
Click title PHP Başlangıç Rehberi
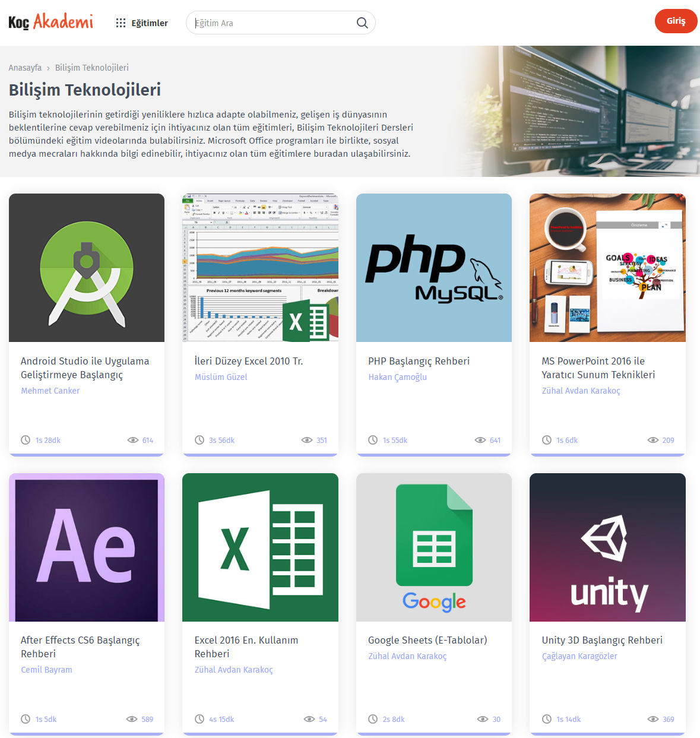[419, 361]
